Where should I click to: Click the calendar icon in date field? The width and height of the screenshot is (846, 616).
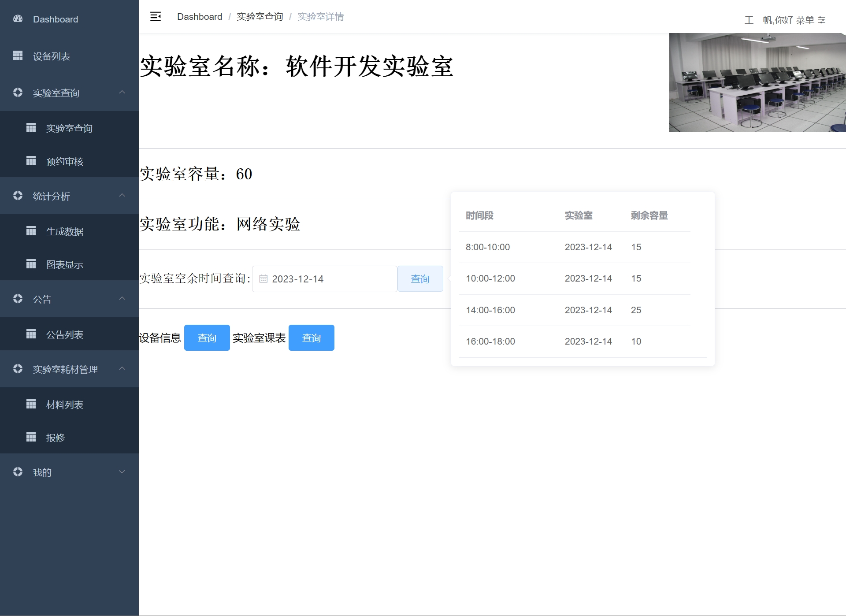[263, 279]
